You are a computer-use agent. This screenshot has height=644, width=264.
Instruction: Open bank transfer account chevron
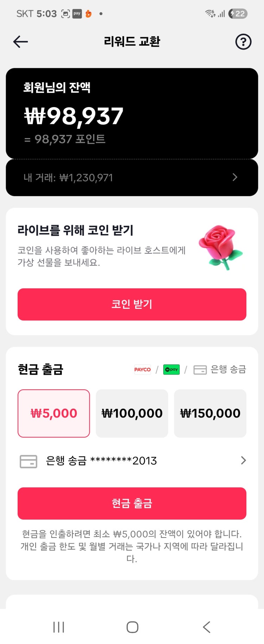243,460
